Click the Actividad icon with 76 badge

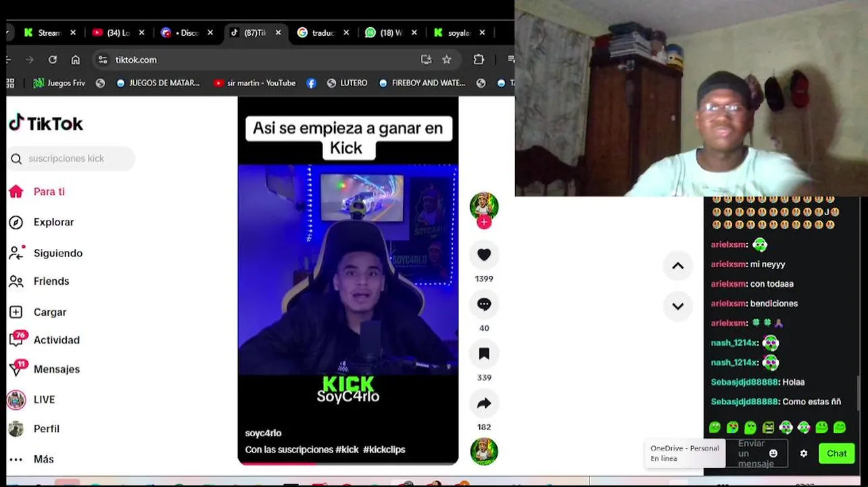(17, 339)
